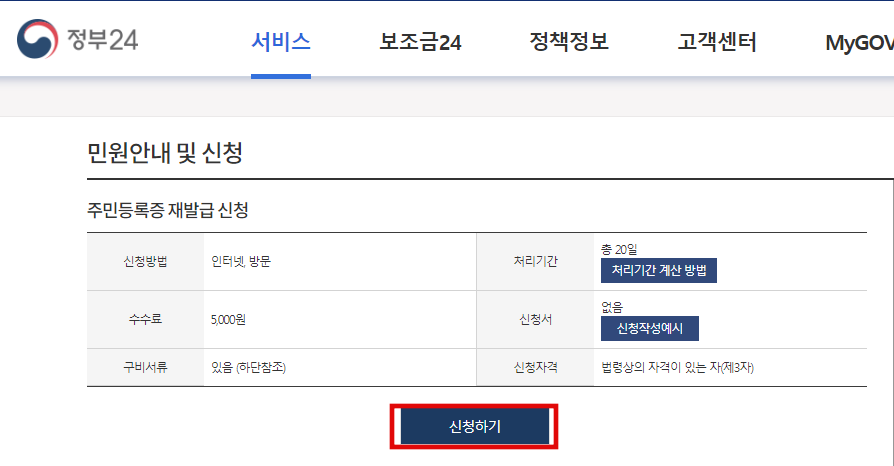Go to 정책정보 menu
Image resolution: width=894 pixels, height=466 pixels.
point(569,42)
